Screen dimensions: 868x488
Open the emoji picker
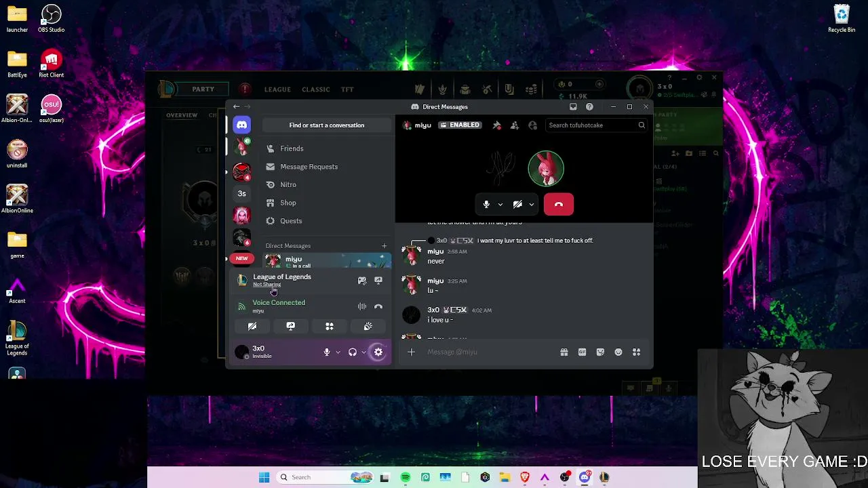coord(618,352)
